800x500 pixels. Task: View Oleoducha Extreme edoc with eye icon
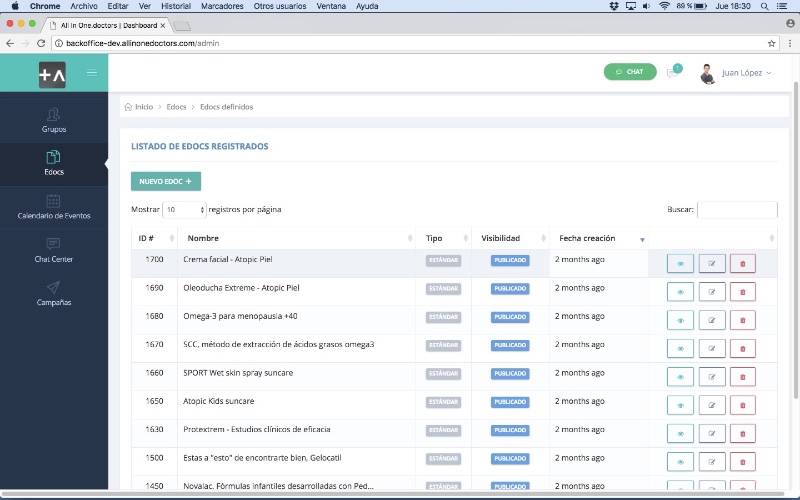pyautogui.click(x=680, y=292)
